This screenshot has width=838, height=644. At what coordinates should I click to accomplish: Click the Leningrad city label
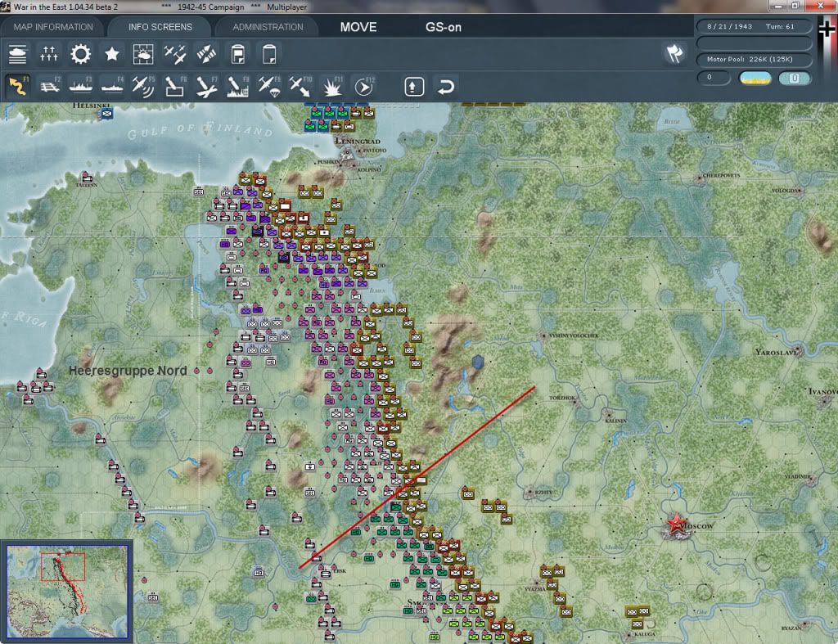pos(358,141)
